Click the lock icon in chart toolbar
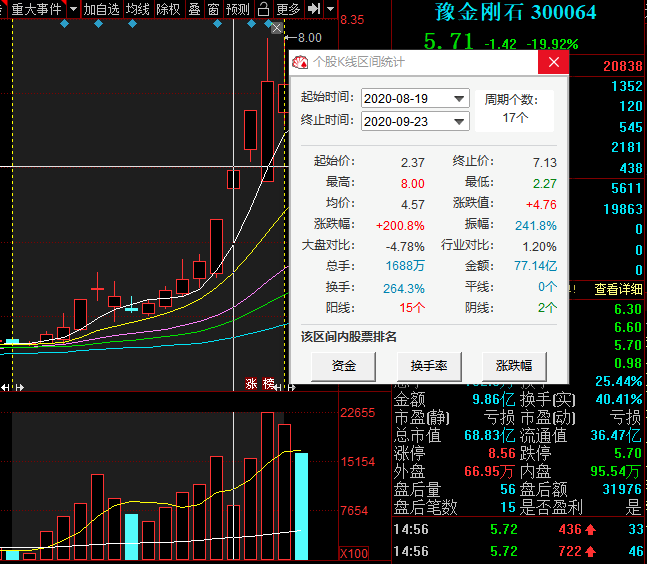 pyautogui.click(x=263, y=9)
